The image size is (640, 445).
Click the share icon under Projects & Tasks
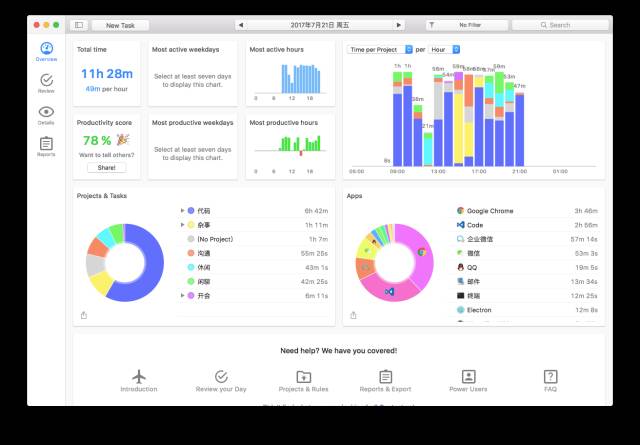point(84,315)
